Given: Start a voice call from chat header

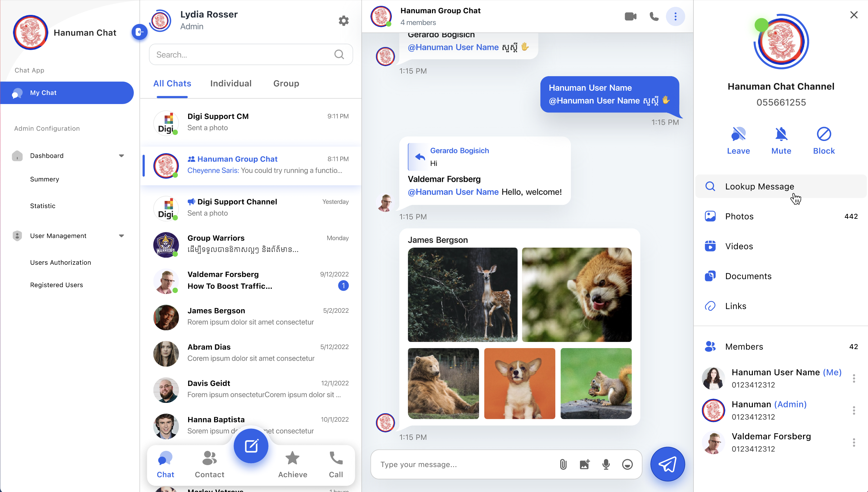Looking at the screenshot, I should [x=654, y=16].
